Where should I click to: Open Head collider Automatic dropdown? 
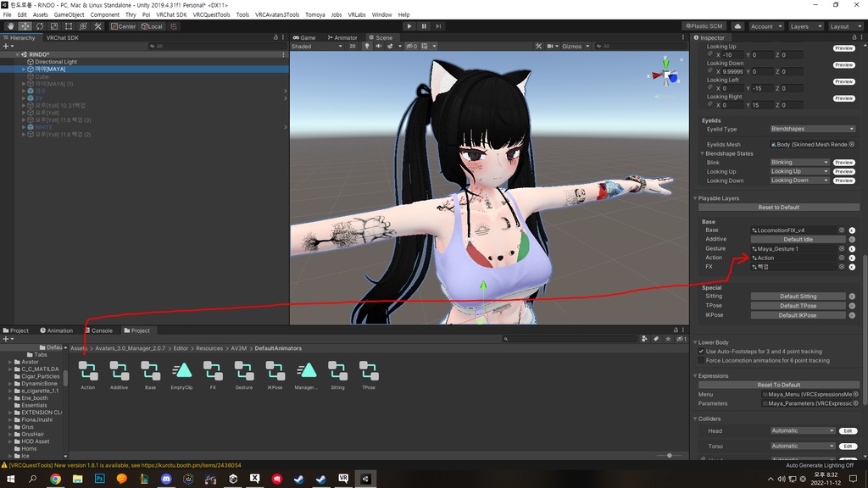click(x=802, y=430)
